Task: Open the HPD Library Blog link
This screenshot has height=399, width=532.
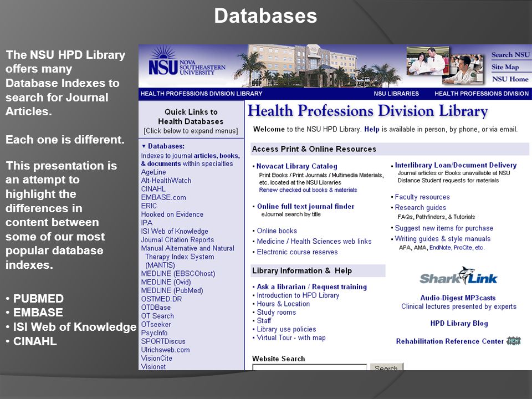Action: pos(459,323)
